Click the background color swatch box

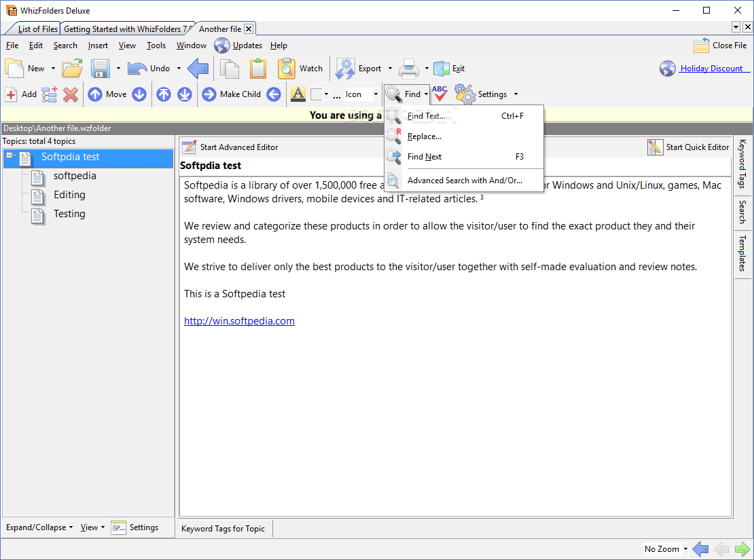[316, 94]
